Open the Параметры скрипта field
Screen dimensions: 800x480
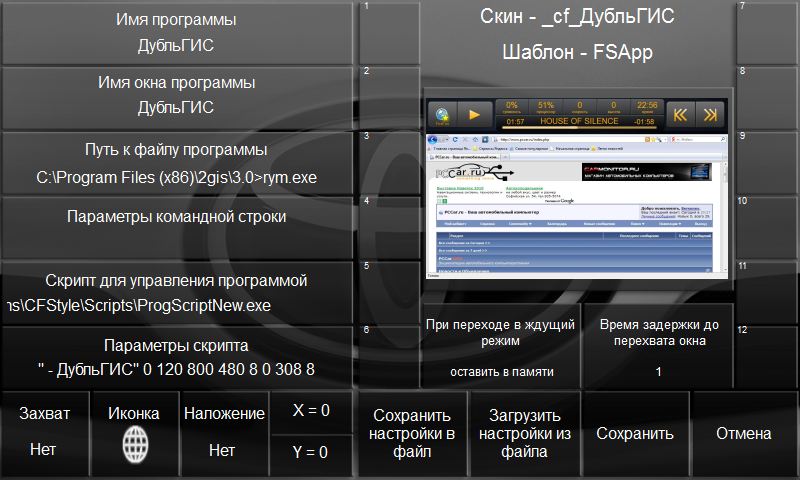[176, 358]
